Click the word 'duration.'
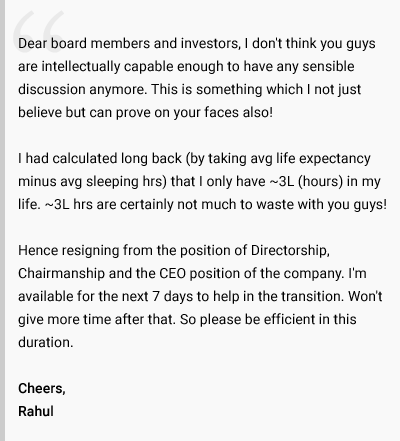Screen dimensions: 400x441 click(x=46, y=342)
